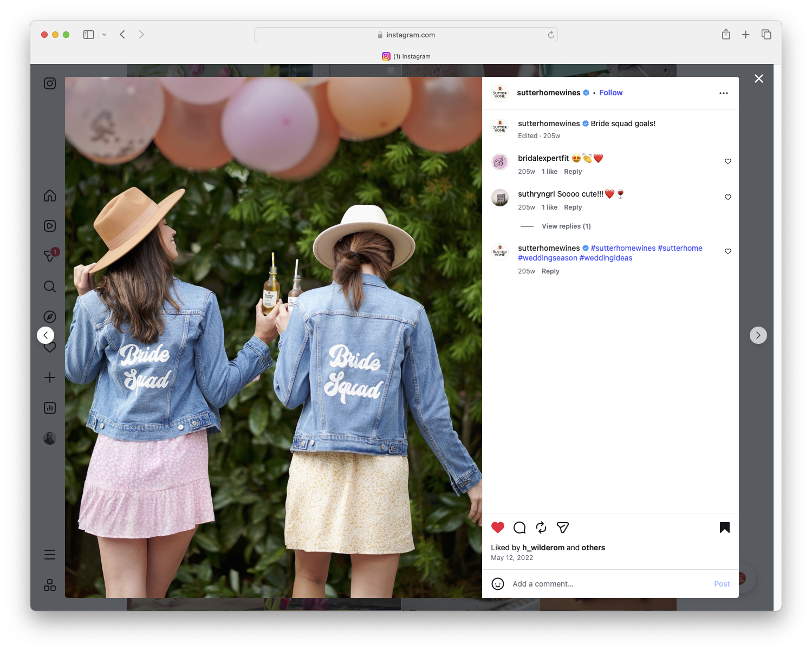Click the comment bubble icon

click(519, 528)
